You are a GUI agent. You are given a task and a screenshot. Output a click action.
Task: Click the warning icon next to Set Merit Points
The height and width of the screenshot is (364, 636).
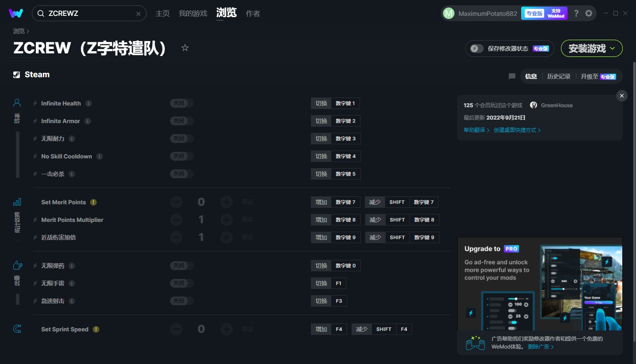coord(93,202)
